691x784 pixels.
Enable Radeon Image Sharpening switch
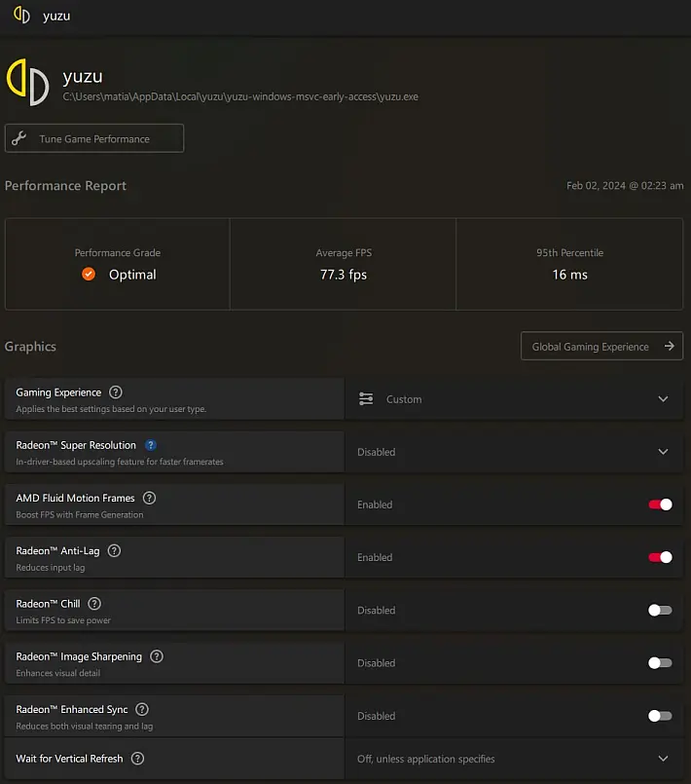[x=660, y=663]
